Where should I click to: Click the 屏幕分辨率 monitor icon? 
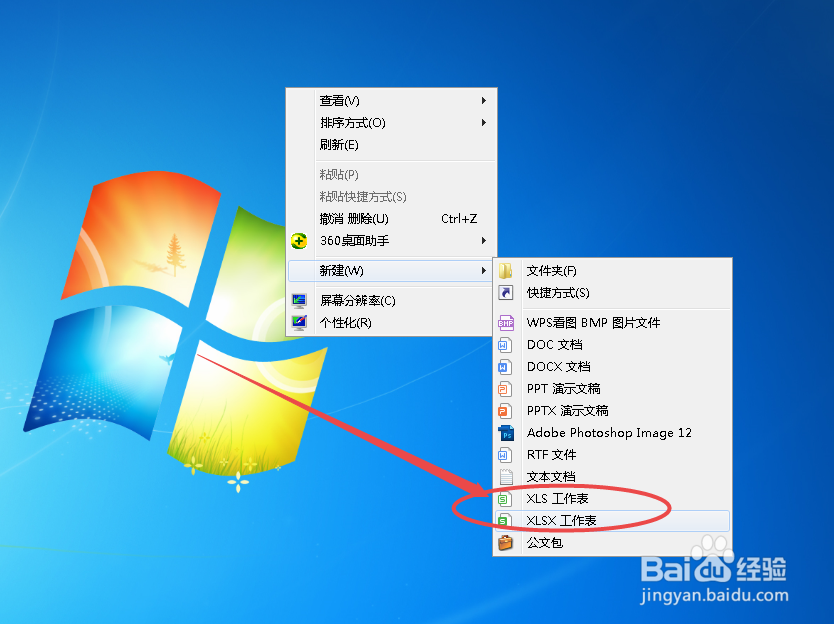(299, 301)
